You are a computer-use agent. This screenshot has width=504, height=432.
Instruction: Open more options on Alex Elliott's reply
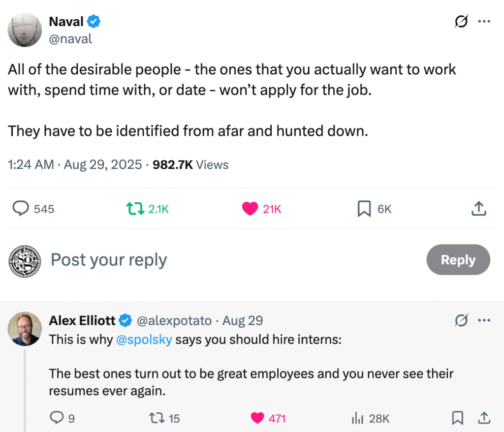point(484,320)
